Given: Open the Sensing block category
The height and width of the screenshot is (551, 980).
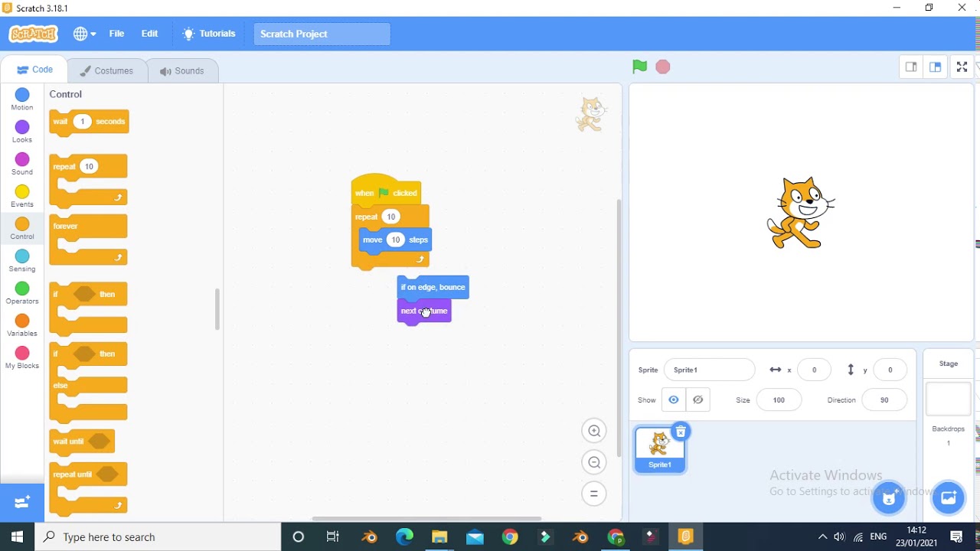Looking at the screenshot, I should click(22, 261).
